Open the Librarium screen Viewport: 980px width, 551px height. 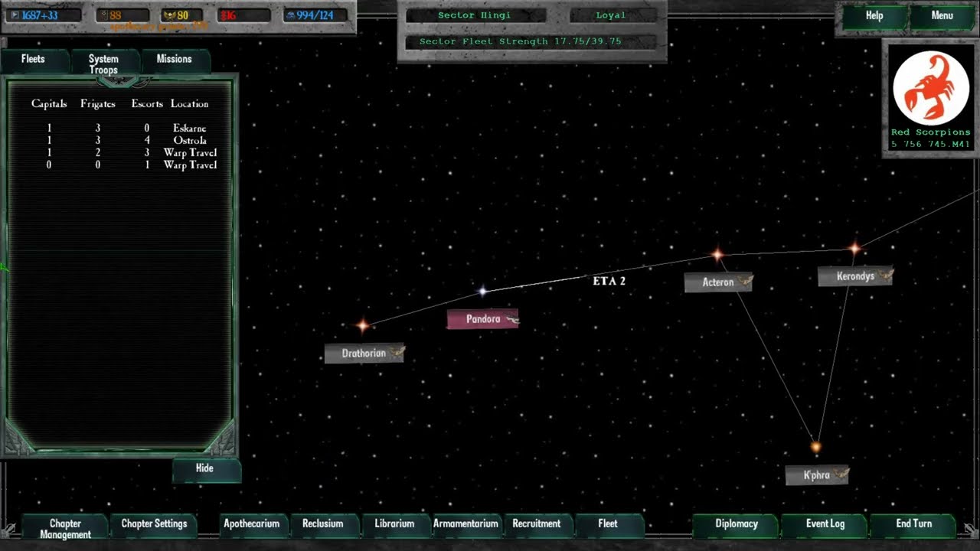394,526
